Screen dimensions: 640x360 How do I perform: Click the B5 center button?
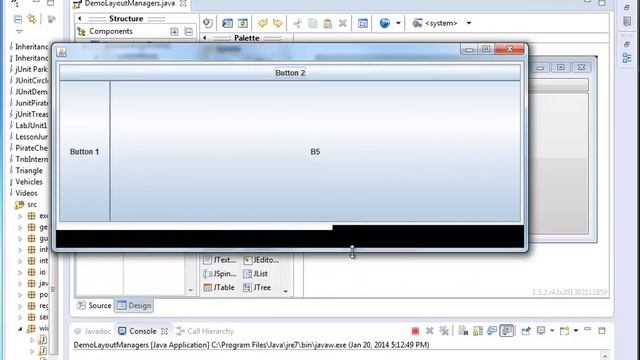[x=315, y=151]
